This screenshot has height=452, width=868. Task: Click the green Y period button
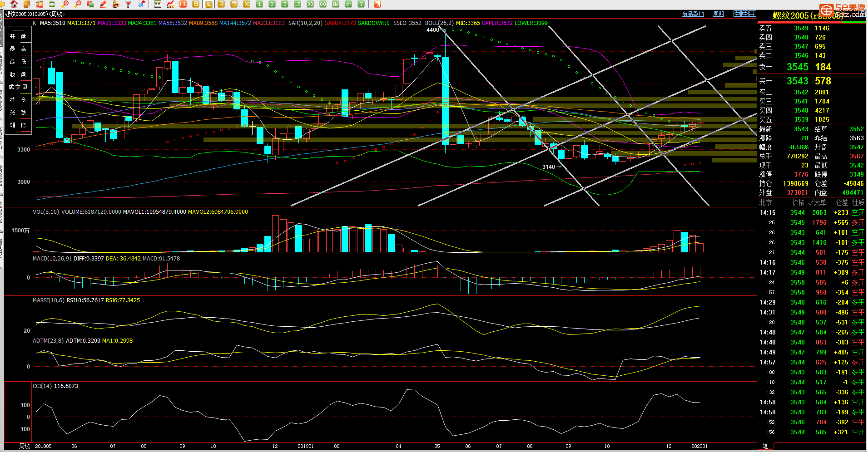[x=361, y=4]
